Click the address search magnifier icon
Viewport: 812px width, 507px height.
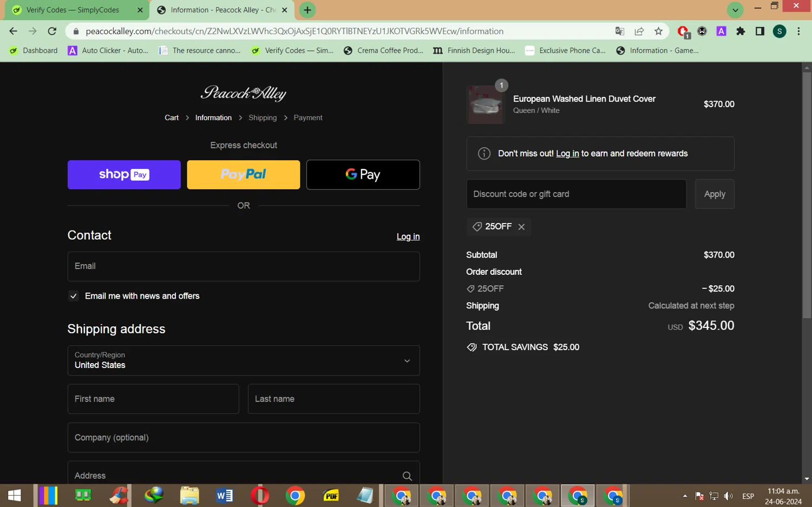point(407,476)
